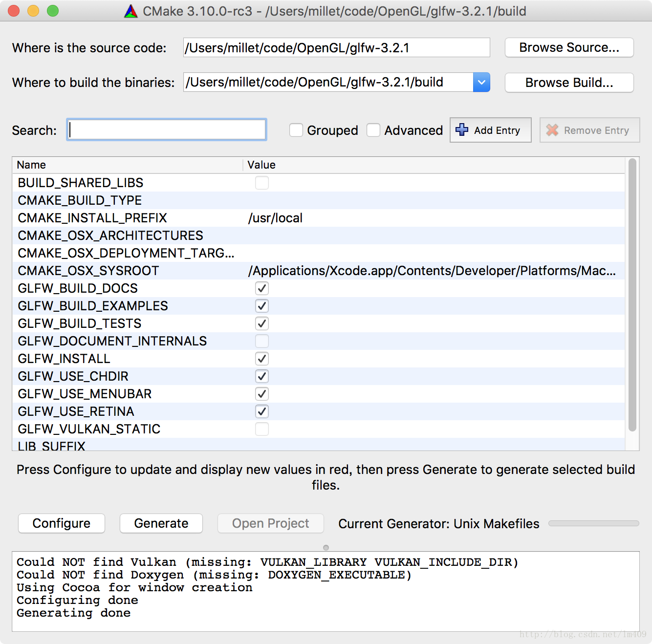The width and height of the screenshot is (652, 644).
Task: Toggle the GLFW_USE_MENUBAR checkbox
Action: (x=262, y=394)
